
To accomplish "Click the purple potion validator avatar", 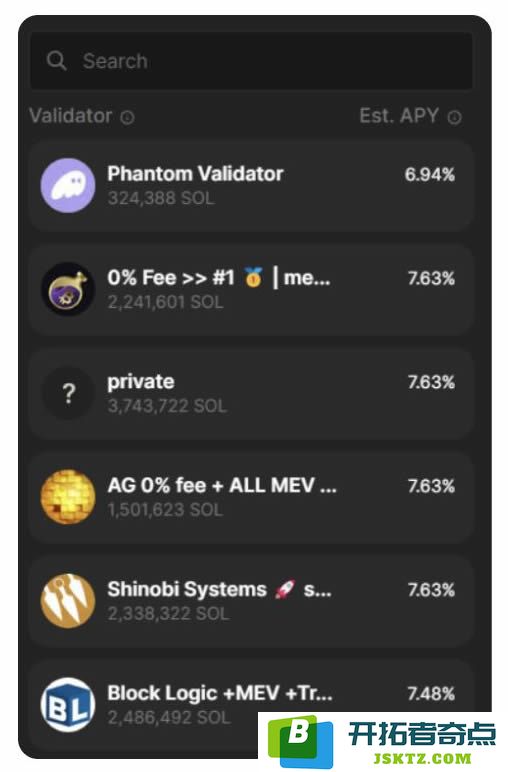I will (x=67, y=290).
